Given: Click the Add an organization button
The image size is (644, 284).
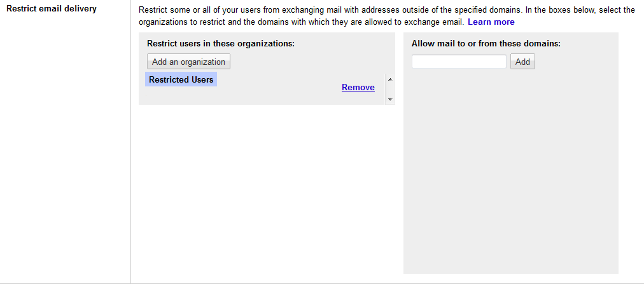Looking at the screenshot, I should (x=188, y=62).
